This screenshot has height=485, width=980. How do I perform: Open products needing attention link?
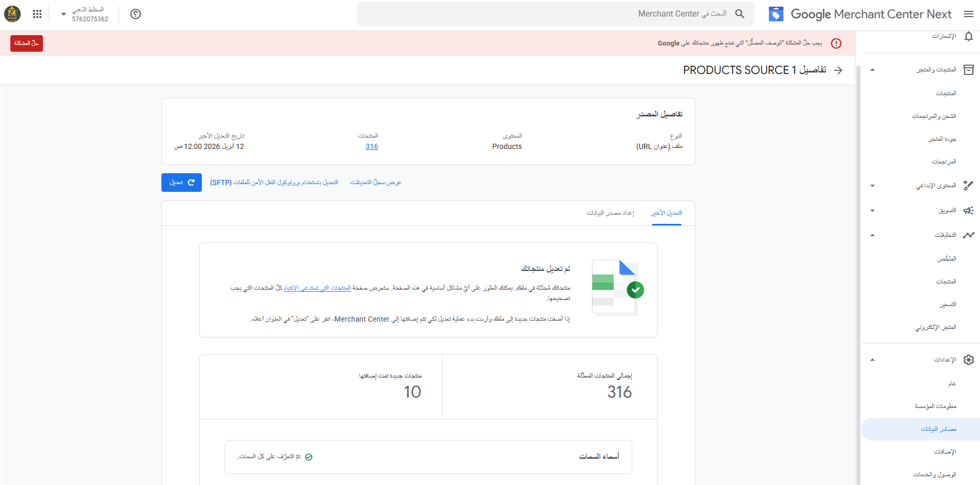coord(317,288)
